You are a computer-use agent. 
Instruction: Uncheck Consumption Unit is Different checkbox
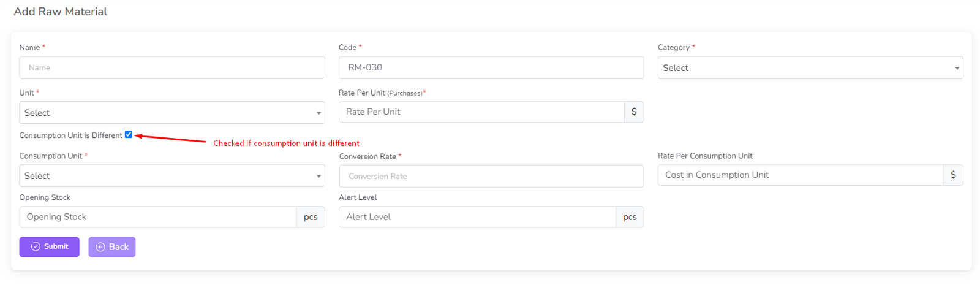point(129,135)
